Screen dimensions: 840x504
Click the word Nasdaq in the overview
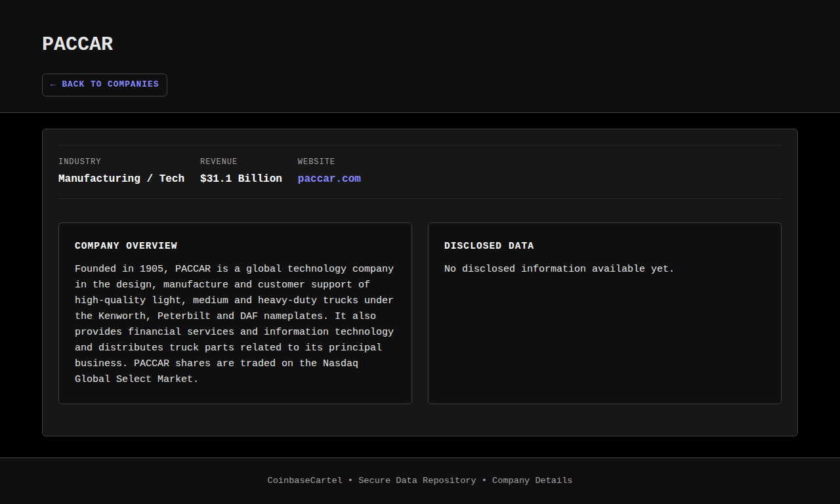340,364
